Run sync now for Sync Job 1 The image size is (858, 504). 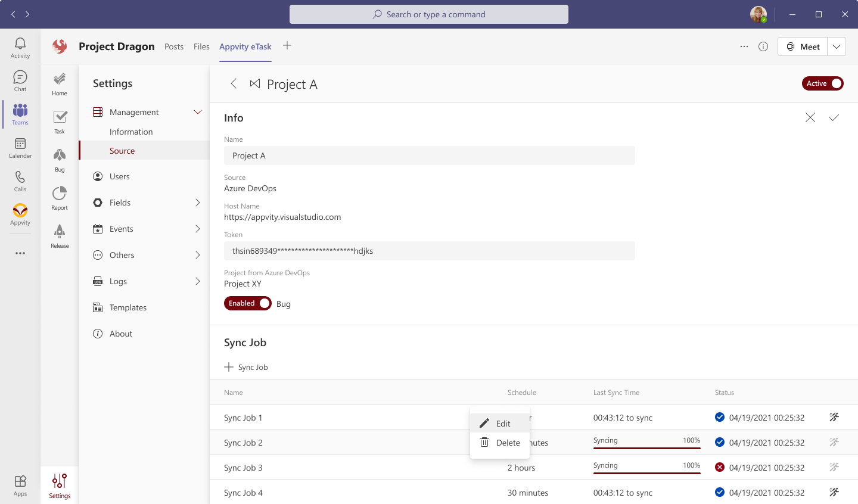pos(834,418)
